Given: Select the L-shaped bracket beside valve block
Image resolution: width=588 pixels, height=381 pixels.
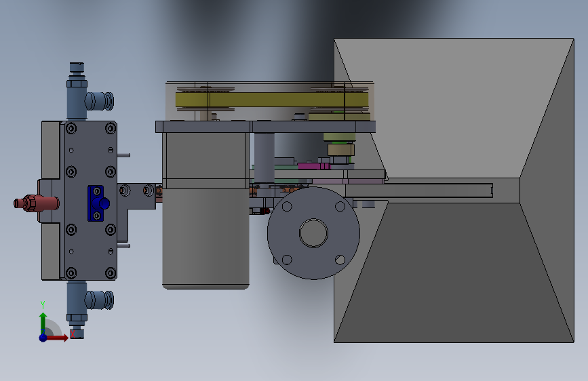Looking at the screenshot, I should pyautogui.click(x=136, y=212).
